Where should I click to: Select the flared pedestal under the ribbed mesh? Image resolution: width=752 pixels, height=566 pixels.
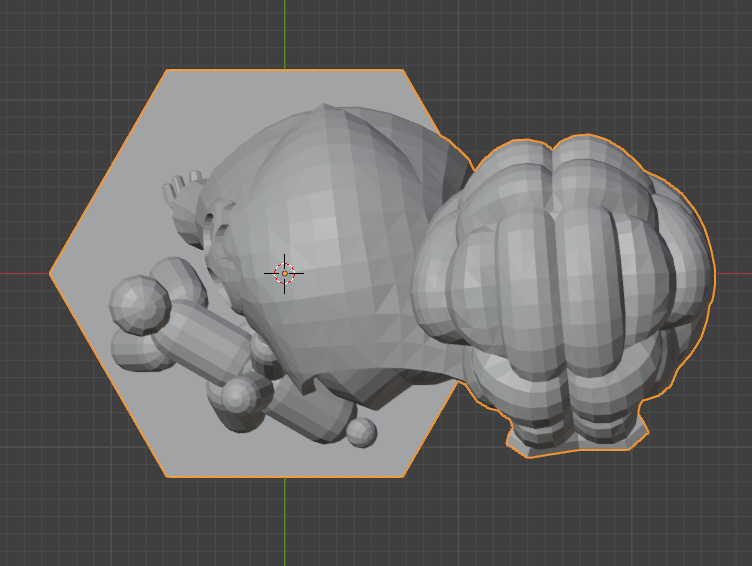tap(578, 436)
